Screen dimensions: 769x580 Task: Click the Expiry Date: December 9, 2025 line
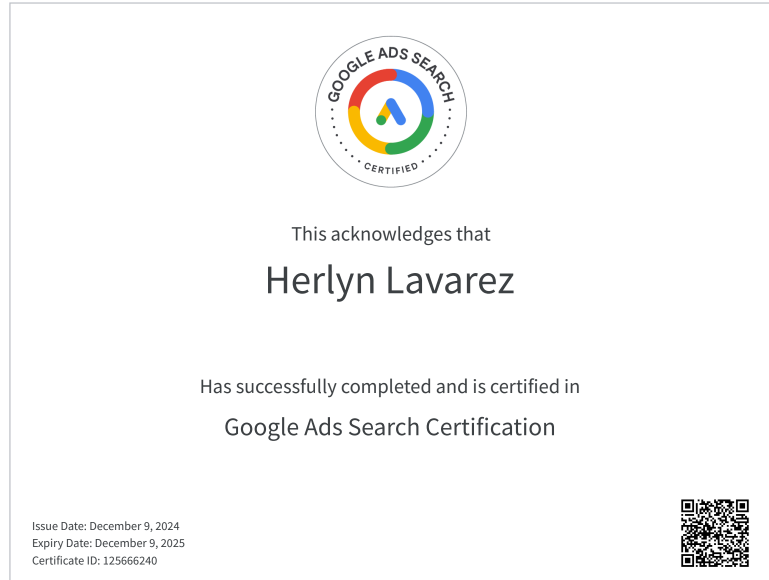[108, 543]
